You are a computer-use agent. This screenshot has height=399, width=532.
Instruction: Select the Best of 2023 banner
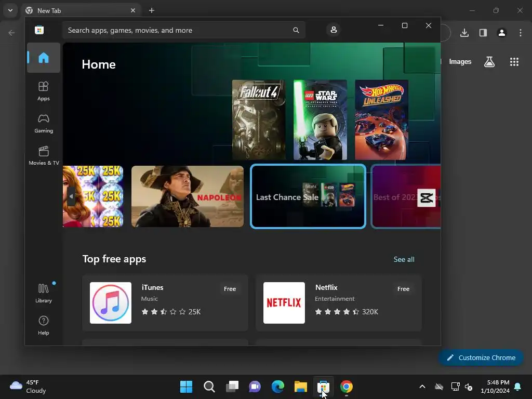pyautogui.click(x=406, y=196)
